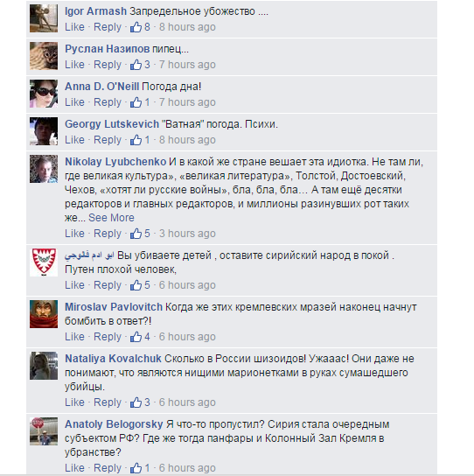The height and width of the screenshot is (476, 474).
Task: Click thumbs-up icon on Anatoly Belogorsky comment
Action: tap(136, 468)
